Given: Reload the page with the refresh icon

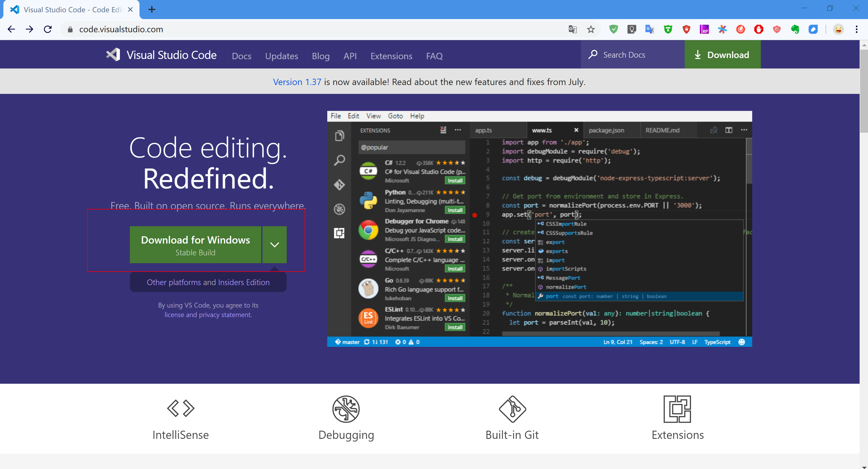Looking at the screenshot, I should tap(48, 29).
